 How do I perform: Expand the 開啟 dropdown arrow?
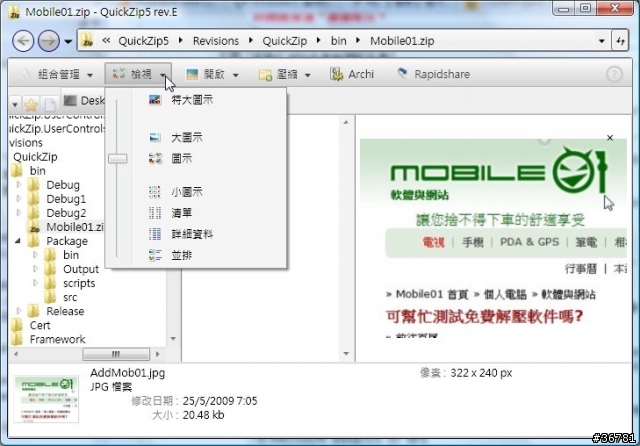(236, 75)
